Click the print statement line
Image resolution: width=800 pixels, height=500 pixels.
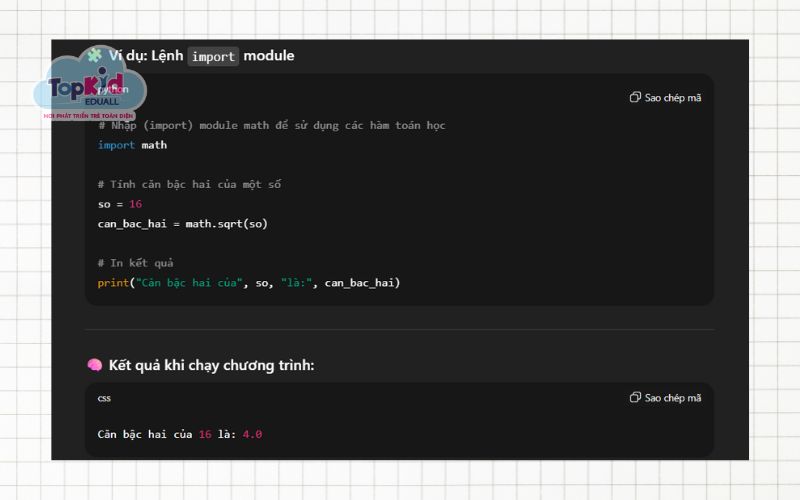tap(248, 282)
